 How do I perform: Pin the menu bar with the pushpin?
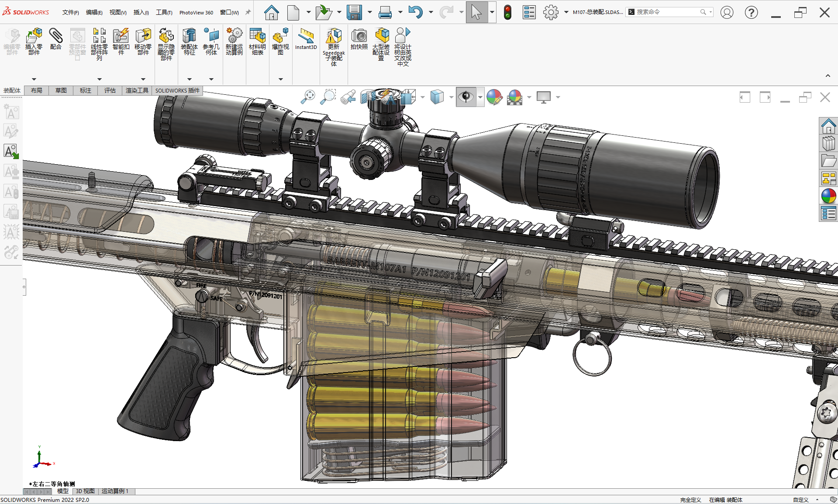[248, 12]
